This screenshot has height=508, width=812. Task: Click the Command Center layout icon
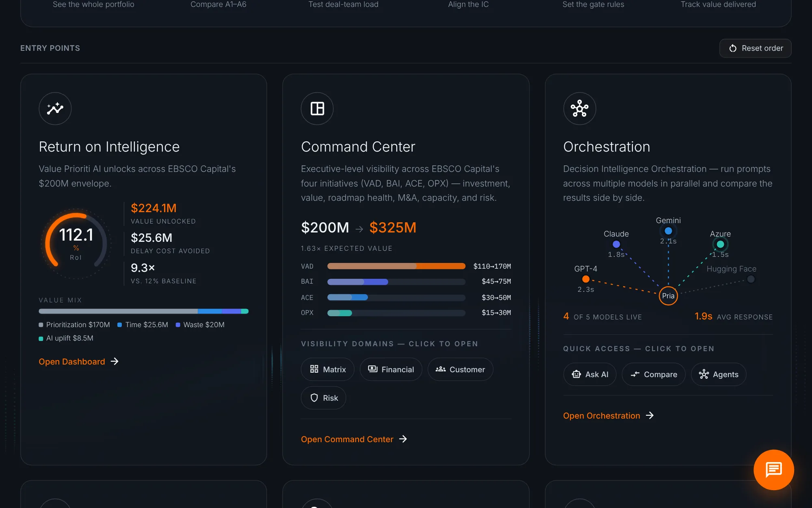tap(317, 109)
